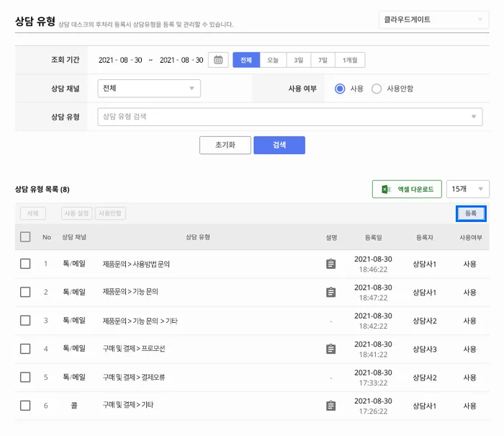Open description clipboard icon for 제품문의 > 사용방법 문의

point(330,264)
